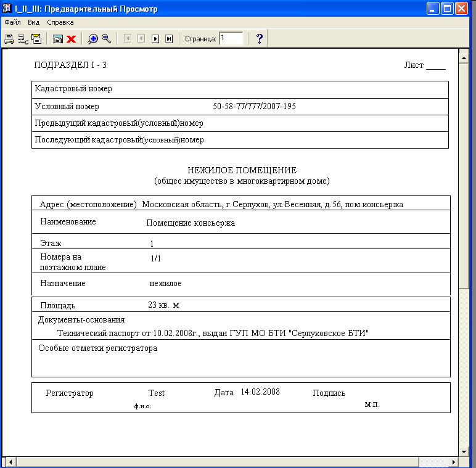
Task: Click the "Назначение" label
Action: (x=63, y=284)
